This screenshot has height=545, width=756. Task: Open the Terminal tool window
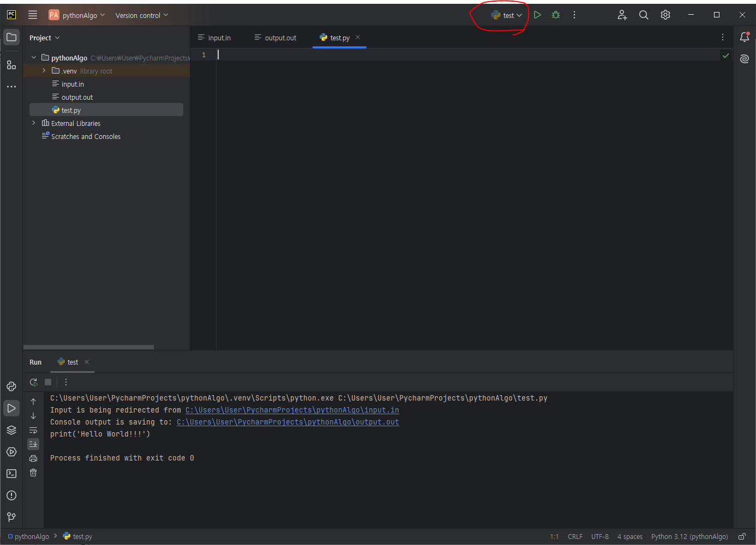click(11, 474)
